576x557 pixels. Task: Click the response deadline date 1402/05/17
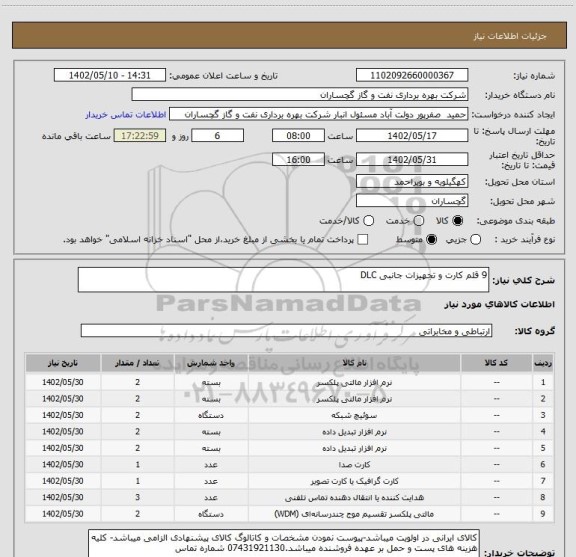(x=412, y=136)
